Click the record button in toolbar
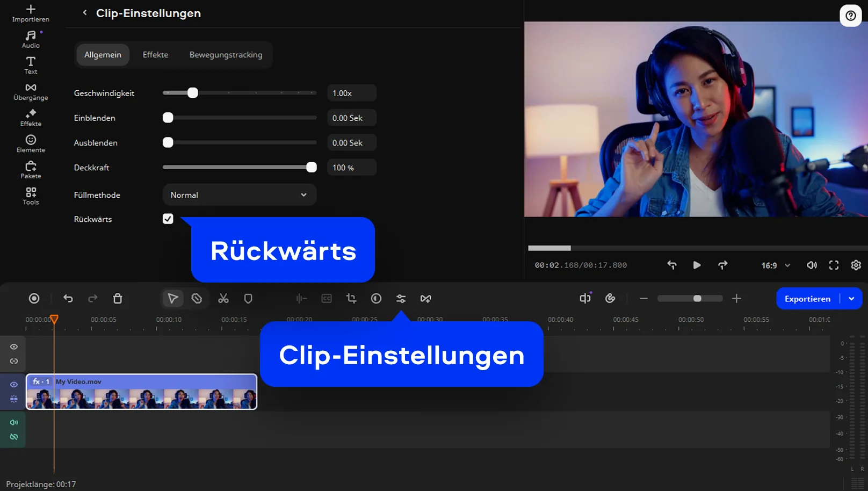The height and width of the screenshot is (491, 868). tap(34, 299)
